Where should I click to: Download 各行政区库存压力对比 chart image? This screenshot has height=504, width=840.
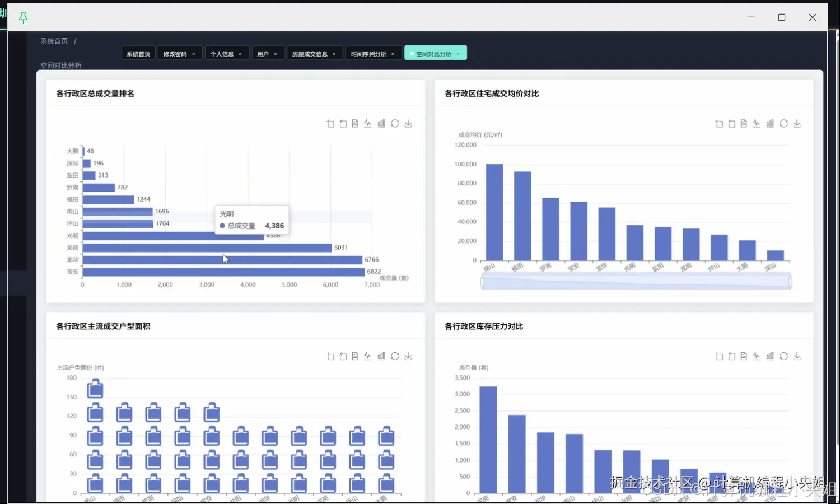click(797, 356)
